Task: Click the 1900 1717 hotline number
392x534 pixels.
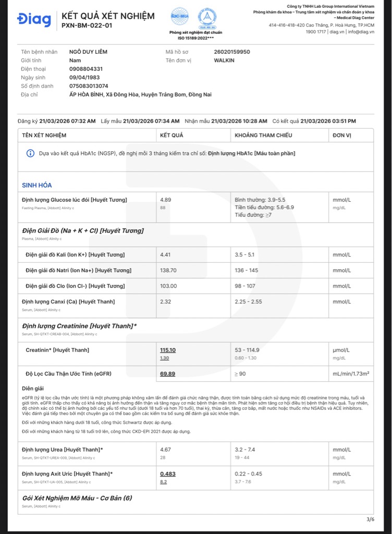Action: tap(316, 32)
